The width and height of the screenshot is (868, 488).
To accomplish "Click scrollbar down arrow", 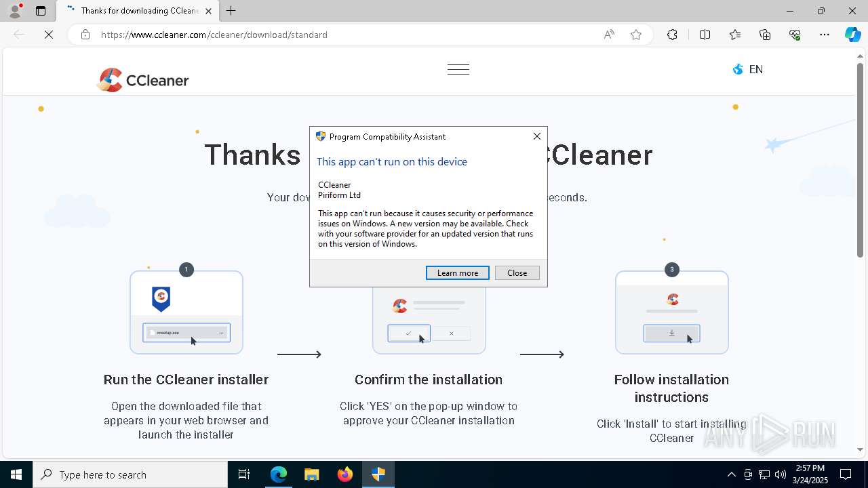I will (x=860, y=449).
